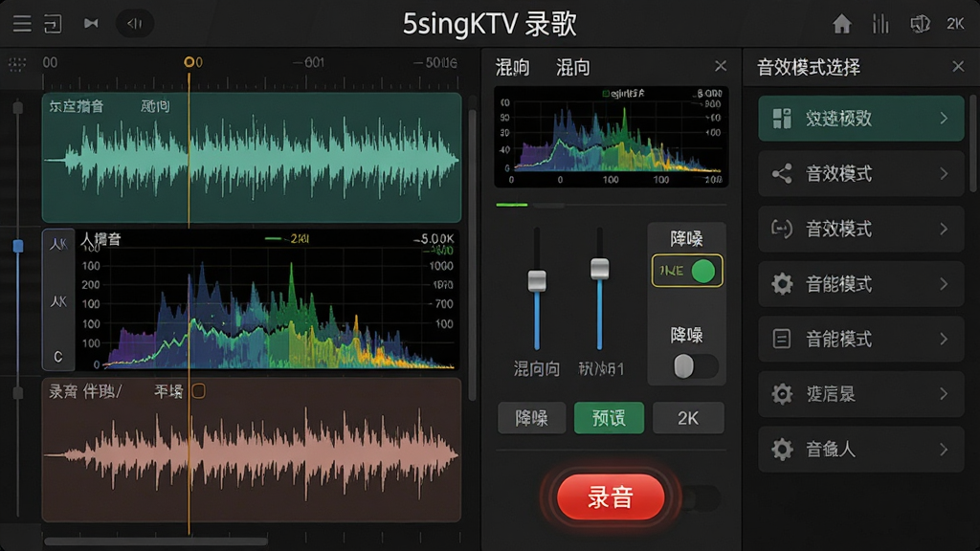Click the green 预读 button
980x551 pixels.
(610, 418)
